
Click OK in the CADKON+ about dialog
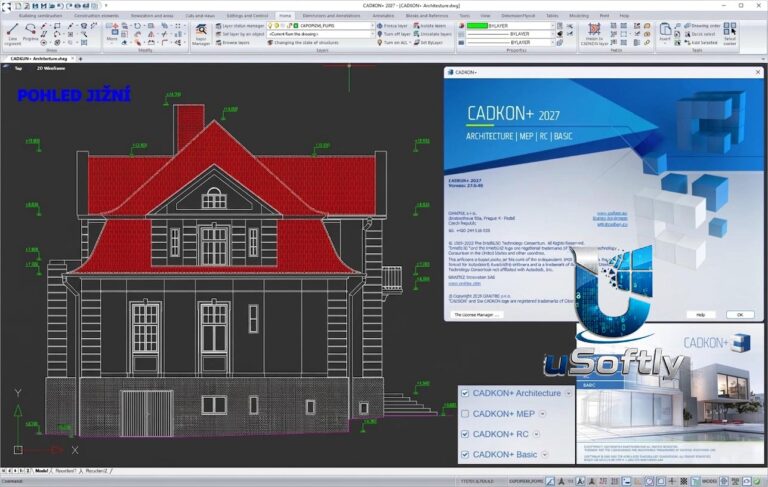pos(740,315)
